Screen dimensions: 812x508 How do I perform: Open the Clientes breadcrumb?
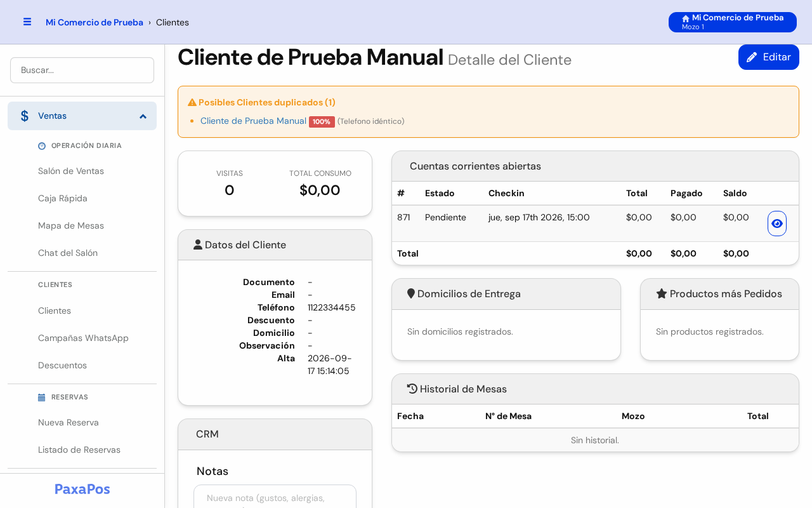coord(173,22)
